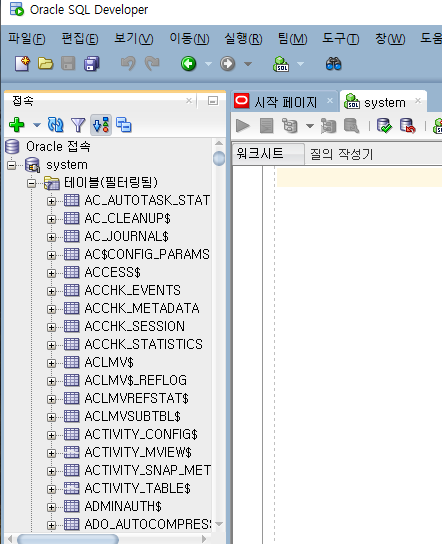Viewport: 442px width, 544px height.
Task: Click the New file icon
Action: (23, 64)
